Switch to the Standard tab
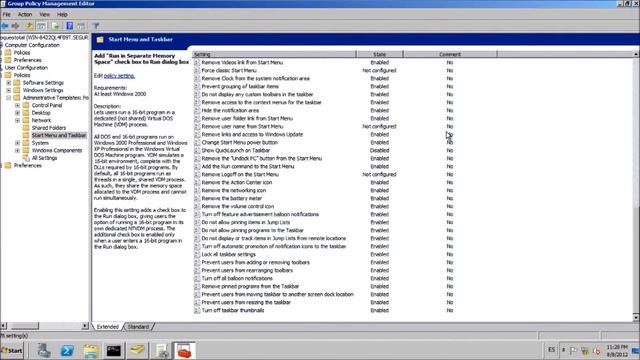 pyautogui.click(x=138, y=327)
